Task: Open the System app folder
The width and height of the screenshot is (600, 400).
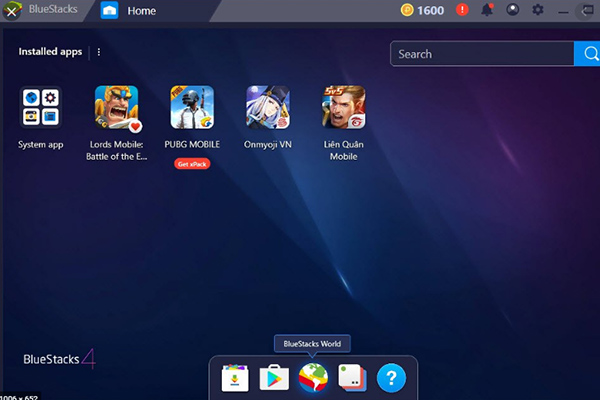Action: 41,107
